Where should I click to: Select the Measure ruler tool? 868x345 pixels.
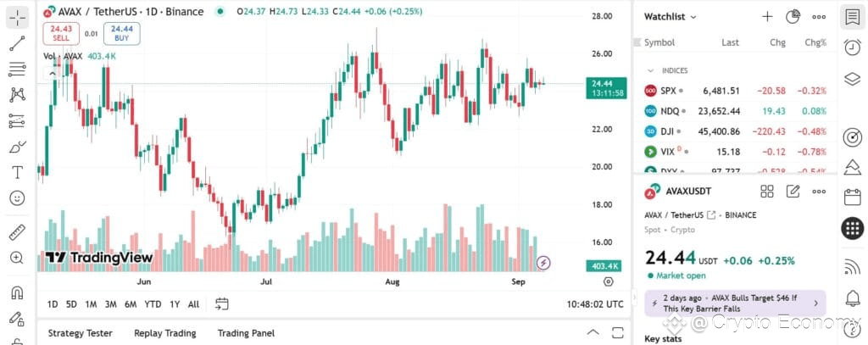pos(17,232)
